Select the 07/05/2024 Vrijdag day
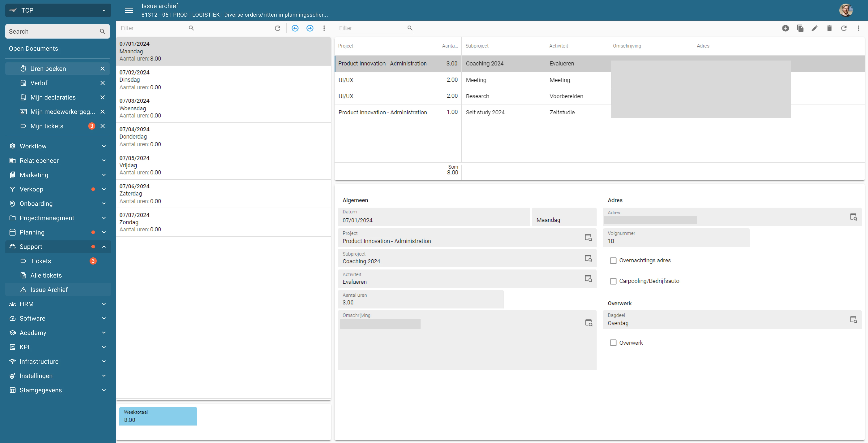The height and width of the screenshot is (443, 868). click(x=223, y=165)
